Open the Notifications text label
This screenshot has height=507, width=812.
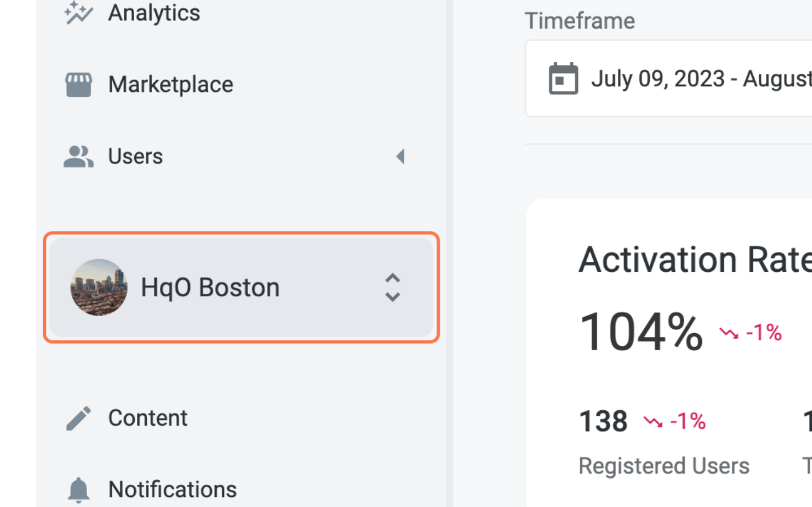(x=172, y=490)
